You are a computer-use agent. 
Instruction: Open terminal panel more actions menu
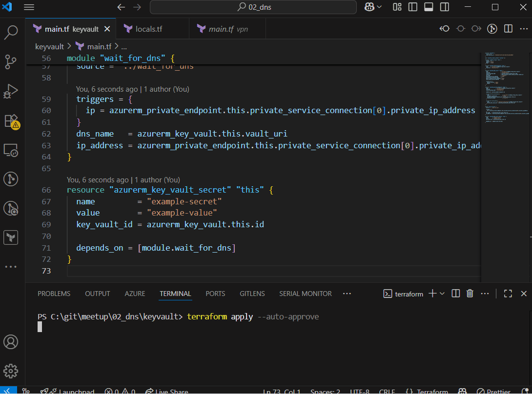[x=485, y=294]
